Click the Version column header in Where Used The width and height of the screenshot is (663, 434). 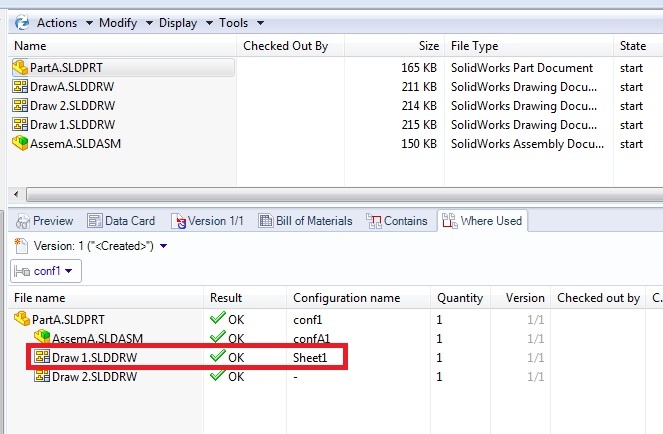(521, 298)
